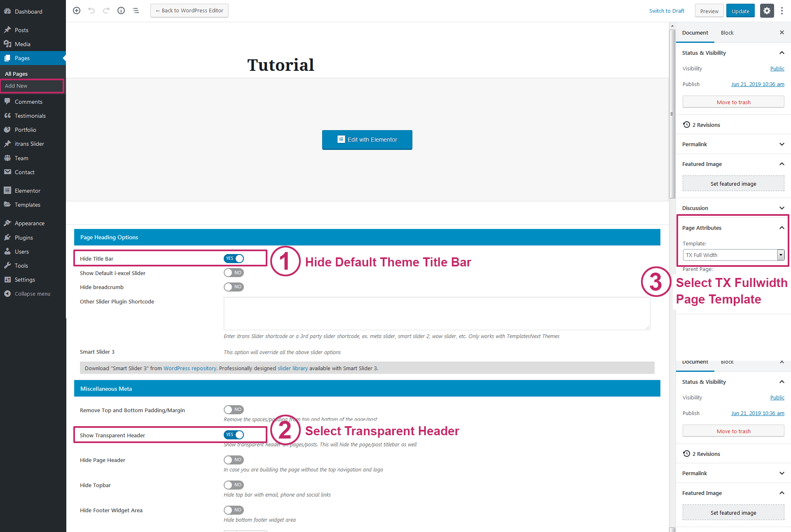Open 2 Revisions history
791x532 pixels.
(x=706, y=125)
